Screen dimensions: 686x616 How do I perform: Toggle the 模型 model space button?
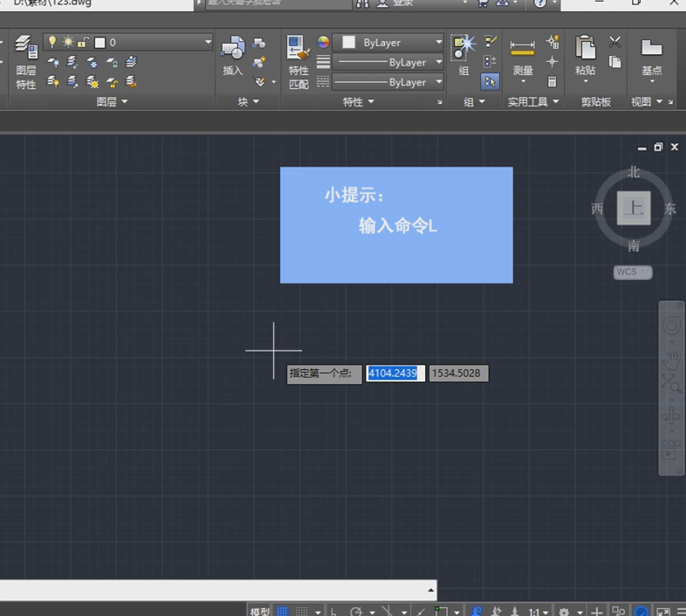260,612
